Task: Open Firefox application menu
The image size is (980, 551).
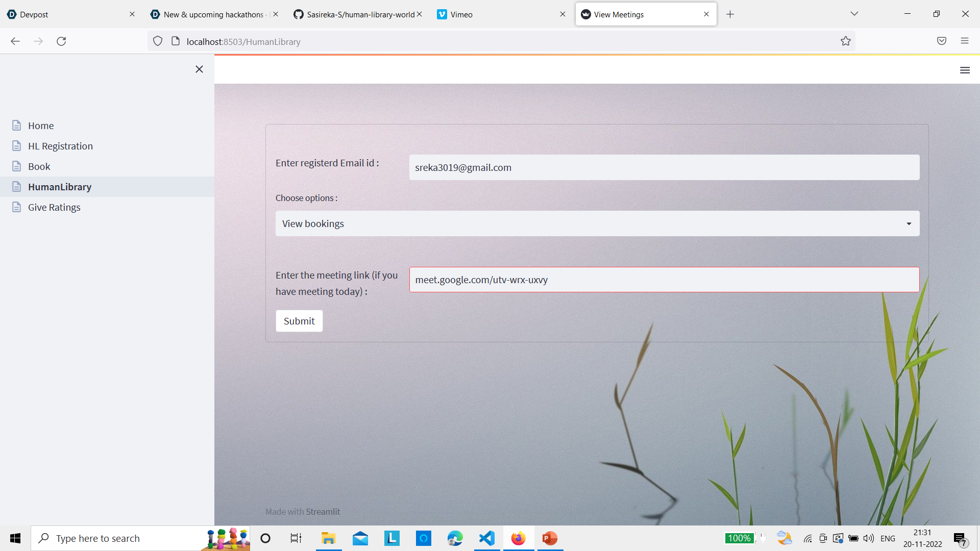Action: point(964,41)
